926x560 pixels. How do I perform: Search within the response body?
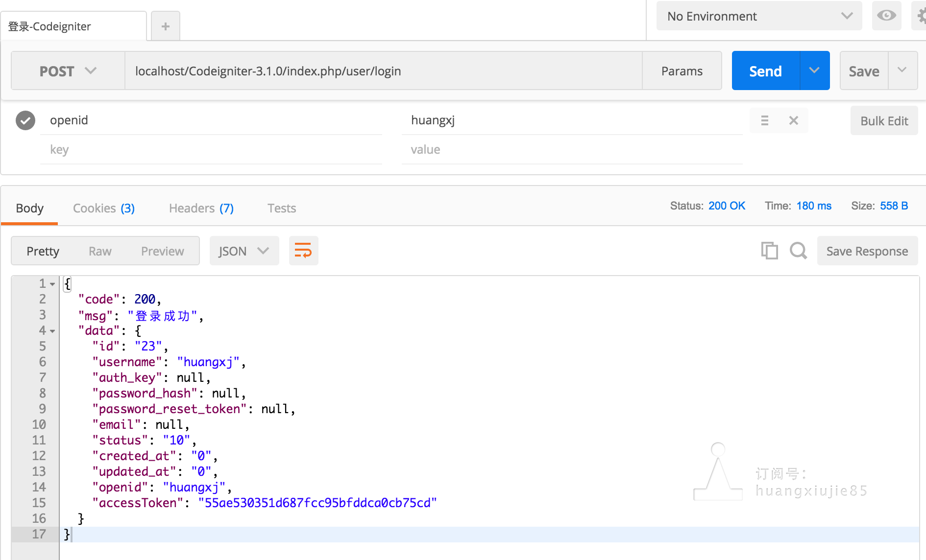pos(798,251)
